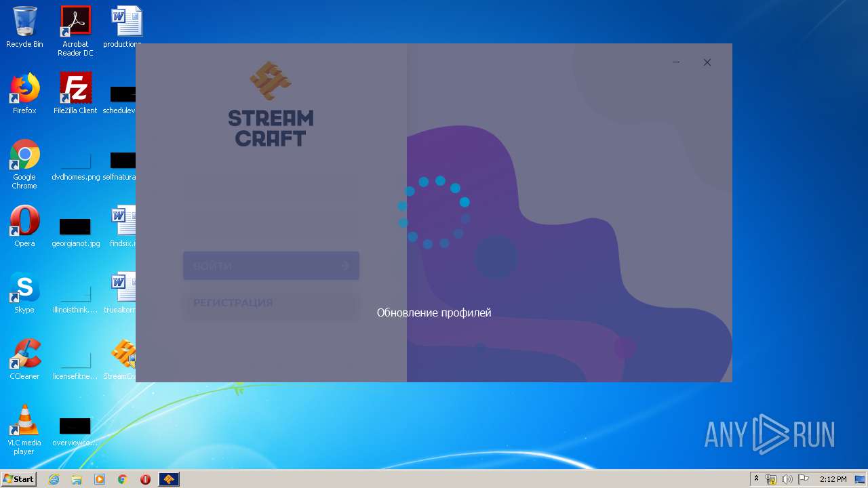This screenshot has width=868, height=488.
Task: Open the StreamCraft desktop shortcut
Action: (122, 359)
